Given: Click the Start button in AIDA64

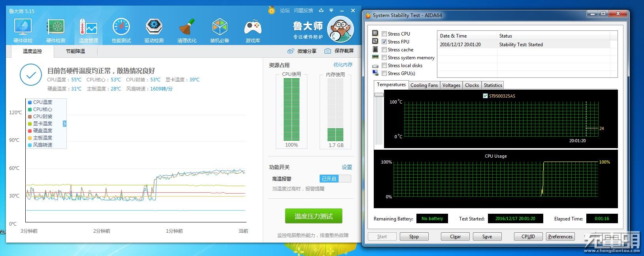Looking at the screenshot, I should pyautogui.click(x=382, y=237).
